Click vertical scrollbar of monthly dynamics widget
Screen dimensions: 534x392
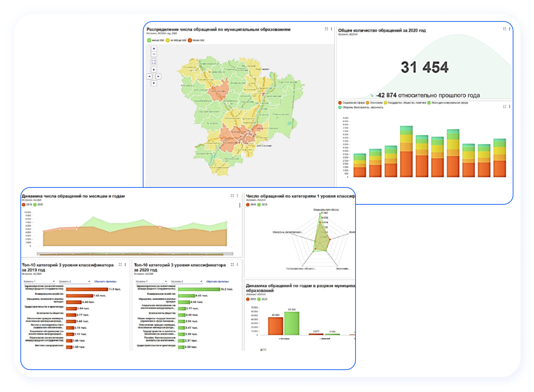240,205
